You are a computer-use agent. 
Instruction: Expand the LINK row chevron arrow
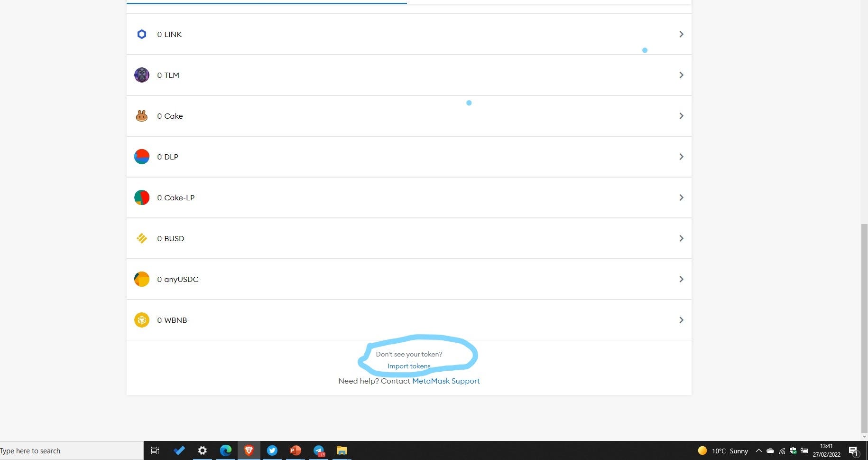click(x=681, y=34)
